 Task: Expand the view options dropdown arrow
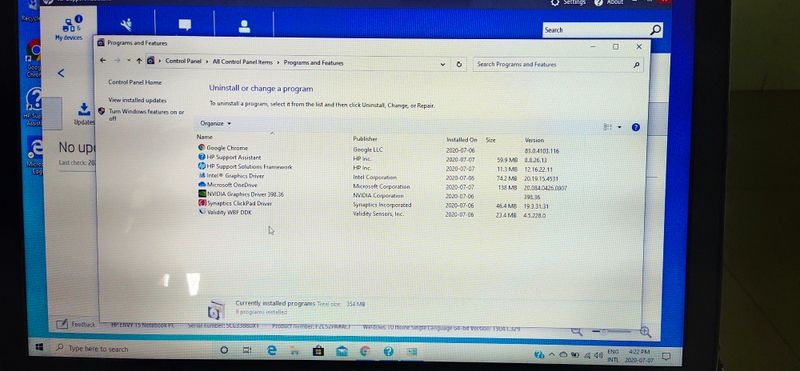click(x=619, y=127)
